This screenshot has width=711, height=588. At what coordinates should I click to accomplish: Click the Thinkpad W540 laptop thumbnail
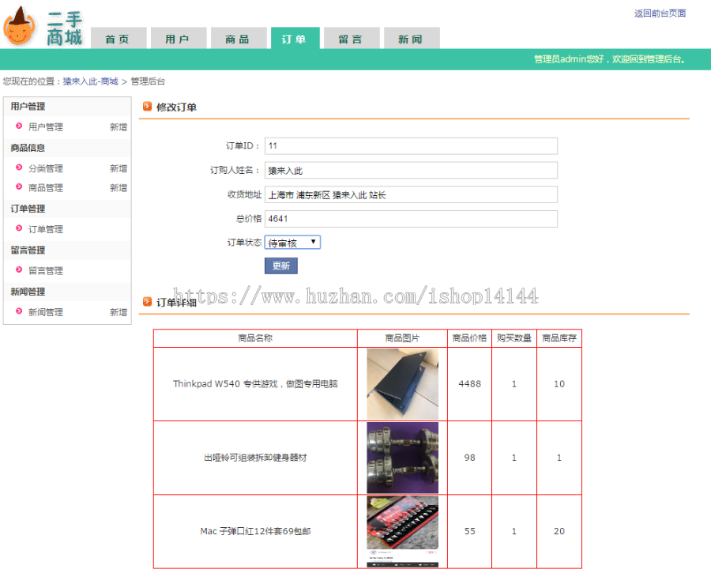403,384
